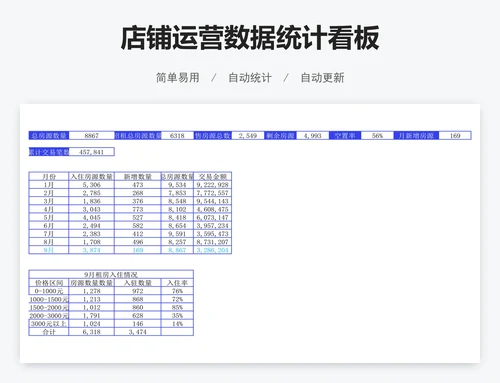Screen dimensions: 500x383
Task: Select the 剩余房源 value 4,993
Action: pyautogui.click(x=312, y=136)
